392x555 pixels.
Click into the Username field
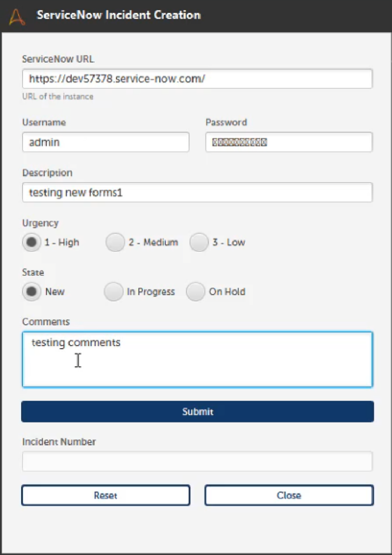[x=106, y=142]
